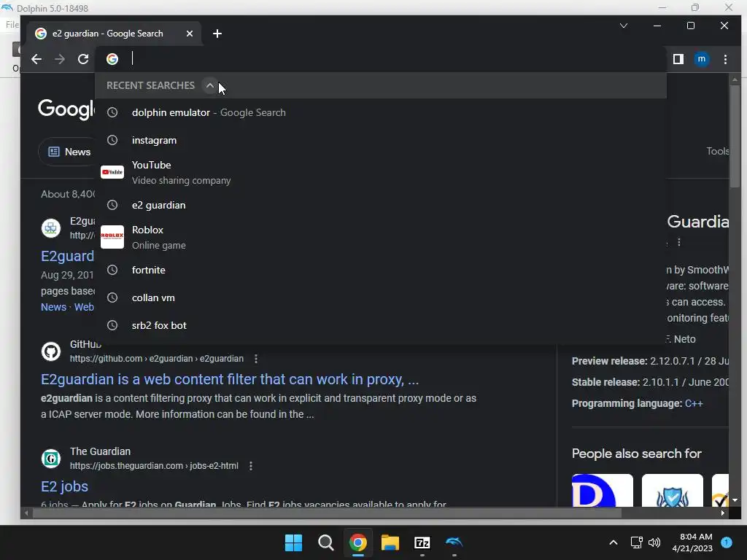This screenshot has height=560, width=747.
Task: Open knowledge panel three-dot options
Action: click(x=679, y=242)
